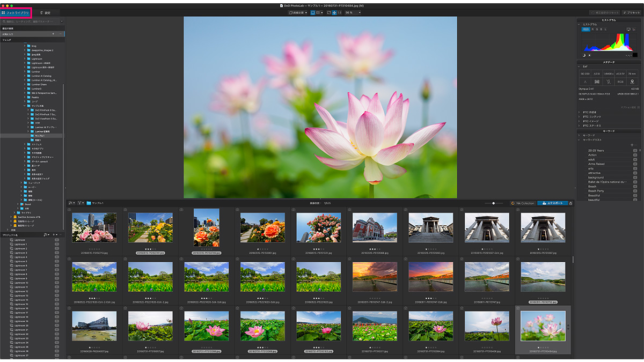Screen dimensions: 644x362
Task: Click the flash-off icon in Exif
Action: coord(609,82)
